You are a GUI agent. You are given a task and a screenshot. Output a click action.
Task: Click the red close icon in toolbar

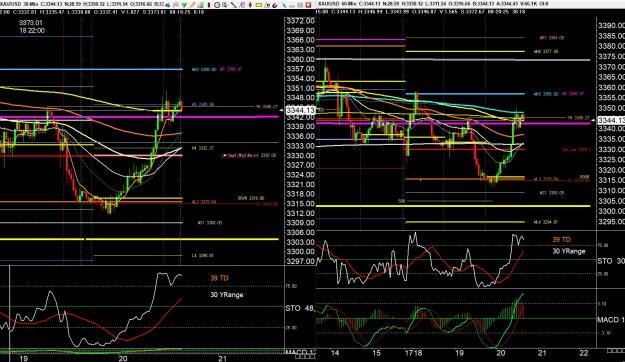(x=308, y=5)
